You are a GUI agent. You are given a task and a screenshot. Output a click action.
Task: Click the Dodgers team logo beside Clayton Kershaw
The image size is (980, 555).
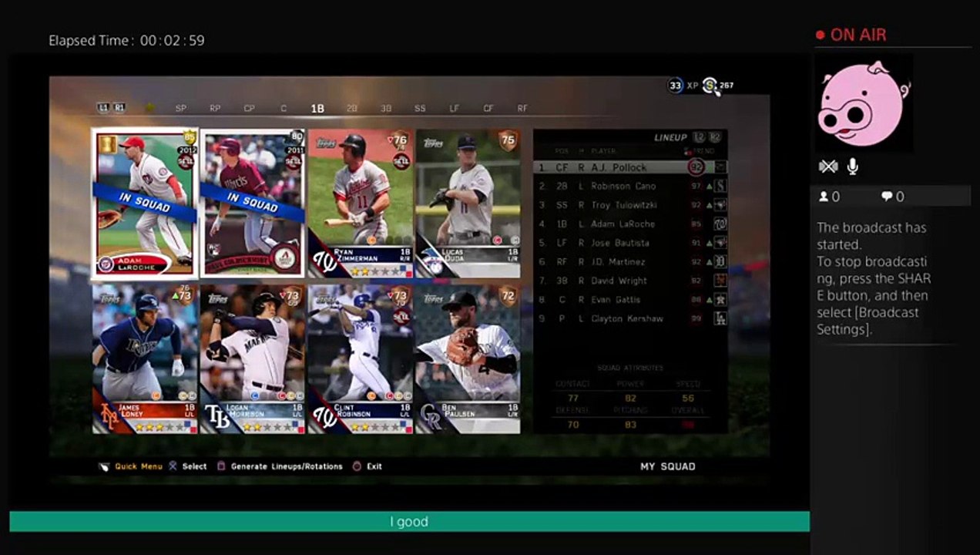720,318
